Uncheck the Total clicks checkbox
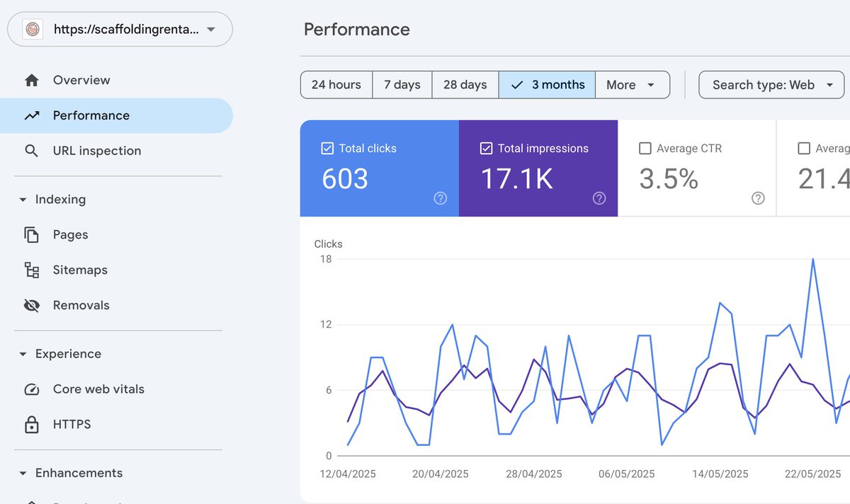 click(327, 148)
